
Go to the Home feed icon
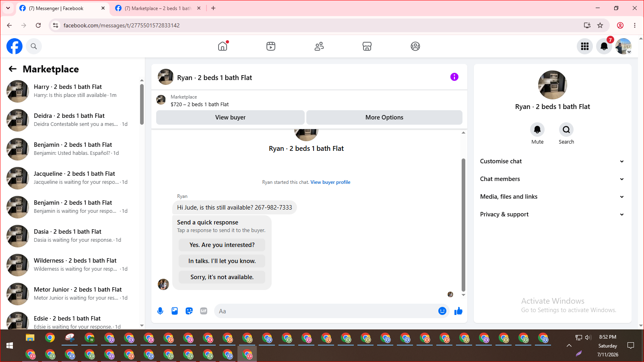pyautogui.click(x=223, y=46)
